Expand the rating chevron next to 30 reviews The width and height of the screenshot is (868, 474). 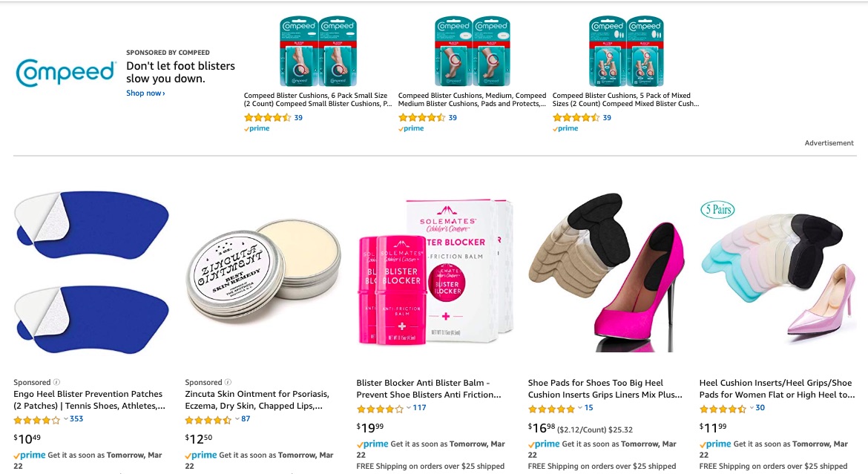tap(752, 407)
